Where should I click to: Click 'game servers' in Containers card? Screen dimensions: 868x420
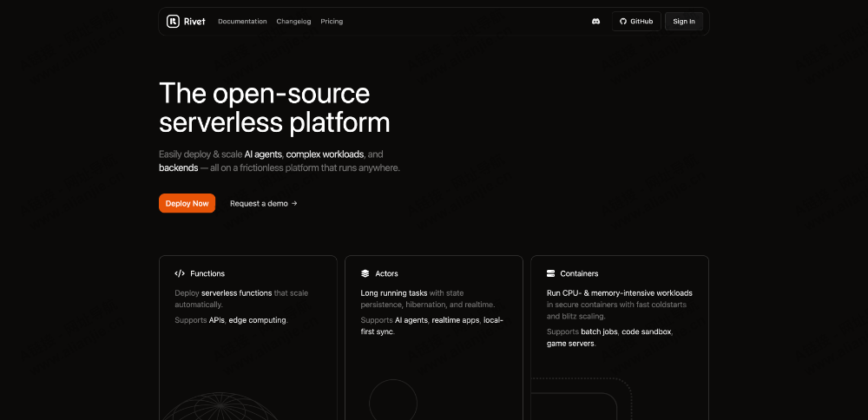(571, 344)
